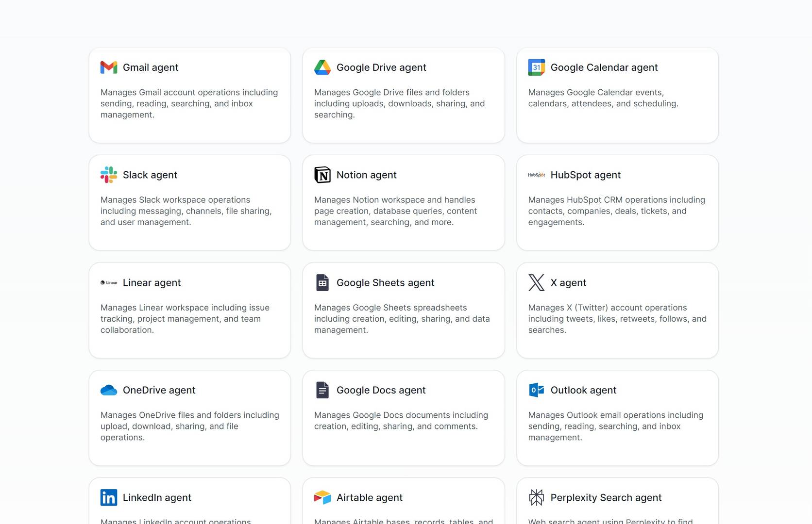Click the Perplexity Search logo icon
Screen dimensions: 812x524
coord(536,498)
